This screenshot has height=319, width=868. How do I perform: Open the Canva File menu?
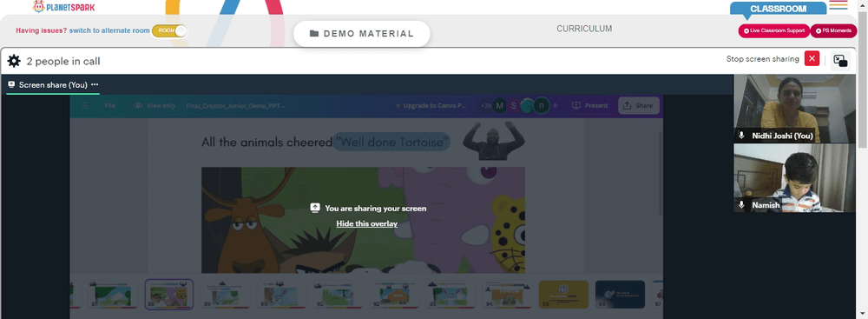click(109, 105)
